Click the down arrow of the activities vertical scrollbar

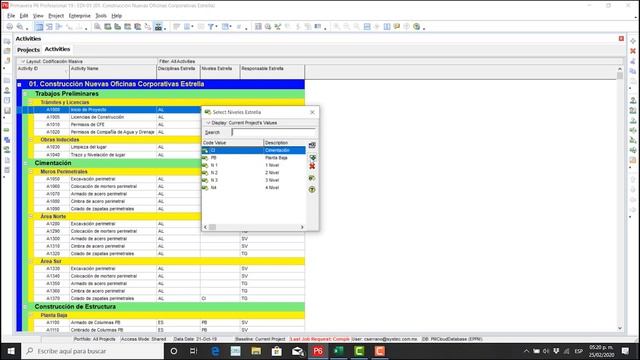point(620,328)
